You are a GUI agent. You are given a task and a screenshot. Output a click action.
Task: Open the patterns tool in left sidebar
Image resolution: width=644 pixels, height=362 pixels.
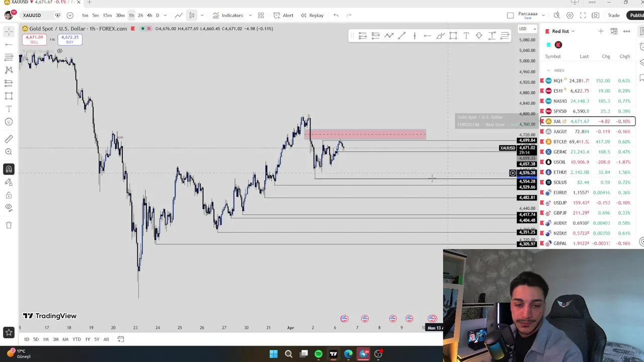point(9,70)
